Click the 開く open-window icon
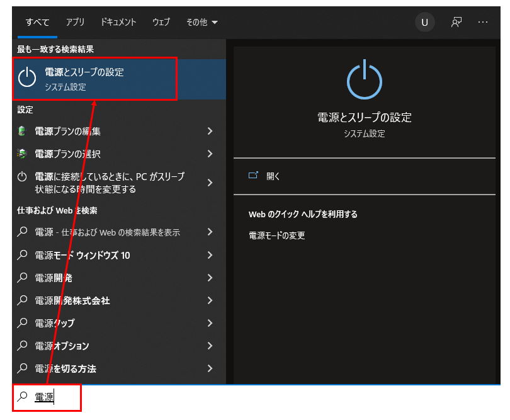Screen dimensions: 510x420 click(253, 176)
